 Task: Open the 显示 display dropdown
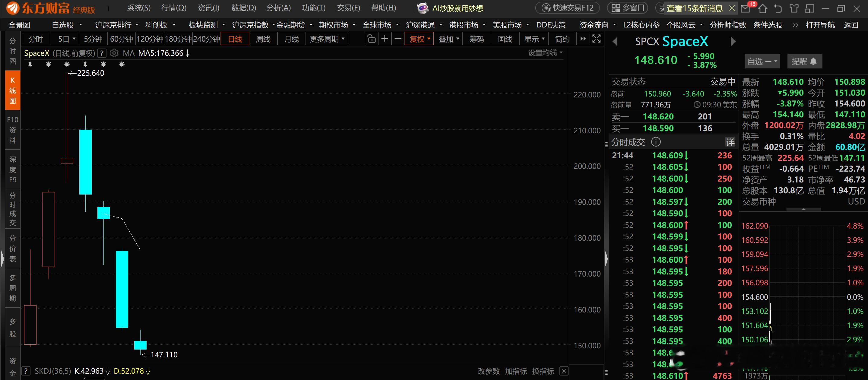click(534, 39)
